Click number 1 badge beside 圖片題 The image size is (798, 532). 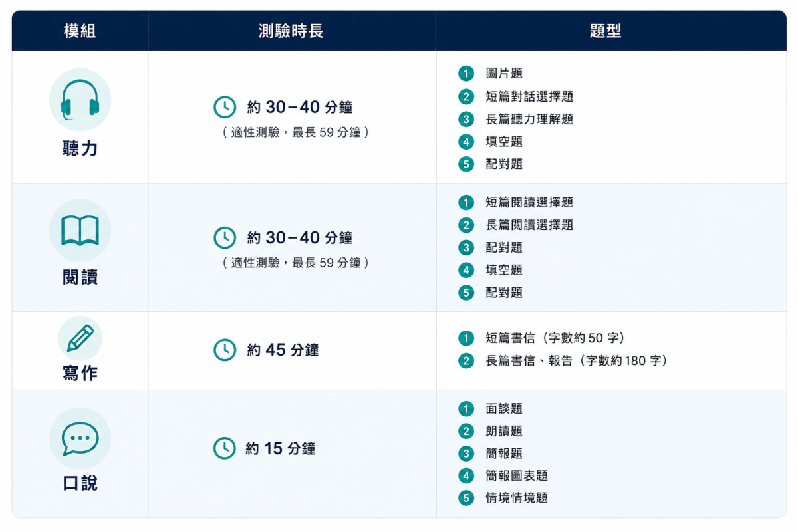(x=466, y=74)
